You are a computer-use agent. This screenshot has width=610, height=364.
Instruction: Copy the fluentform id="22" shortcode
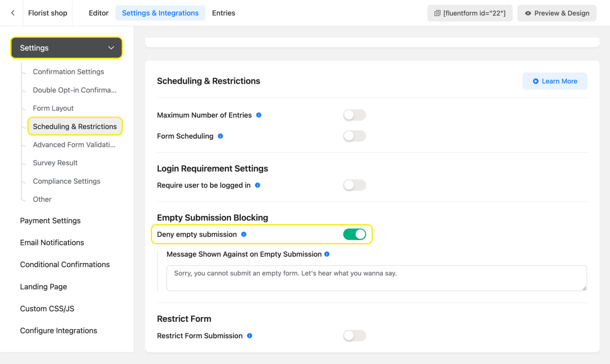click(470, 13)
